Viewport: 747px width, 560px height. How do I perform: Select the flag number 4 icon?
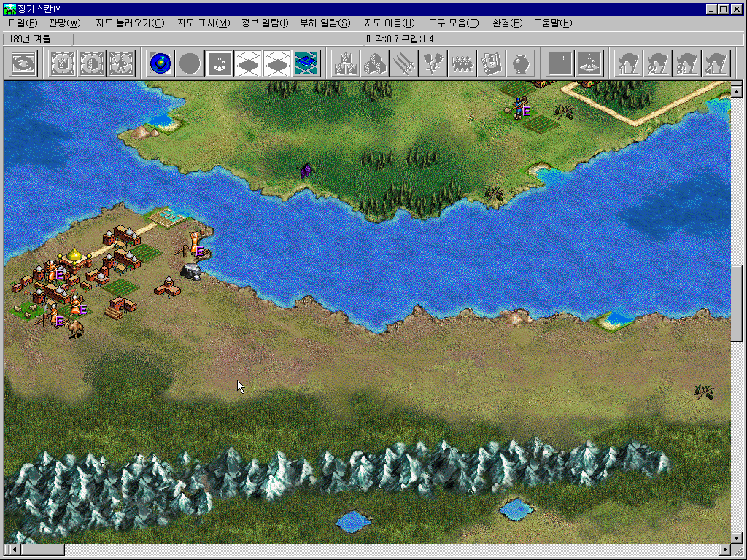pyautogui.click(x=716, y=63)
